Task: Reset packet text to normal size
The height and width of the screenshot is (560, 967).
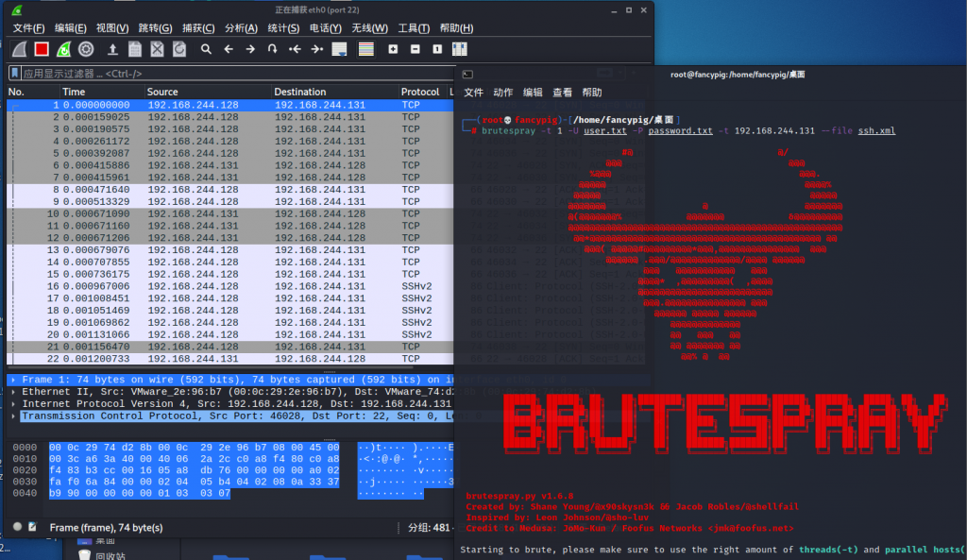Action: [x=437, y=49]
